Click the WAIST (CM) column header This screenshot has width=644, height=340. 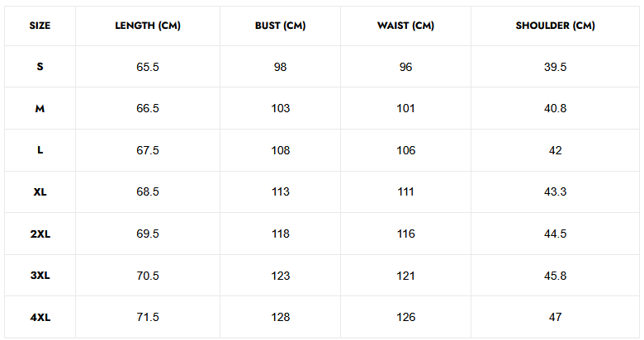[405, 26]
